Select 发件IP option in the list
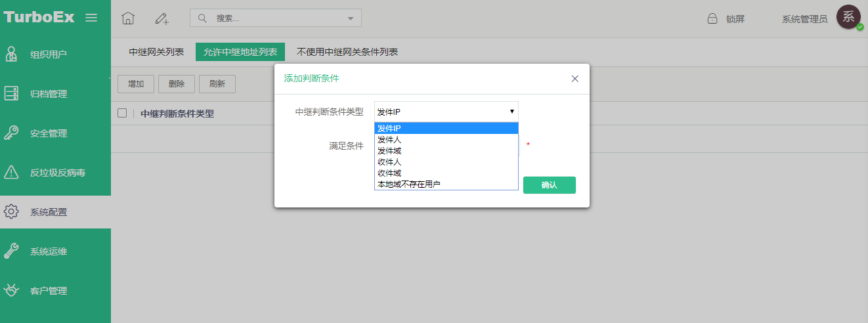This screenshot has height=323, width=868. coord(446,129)
